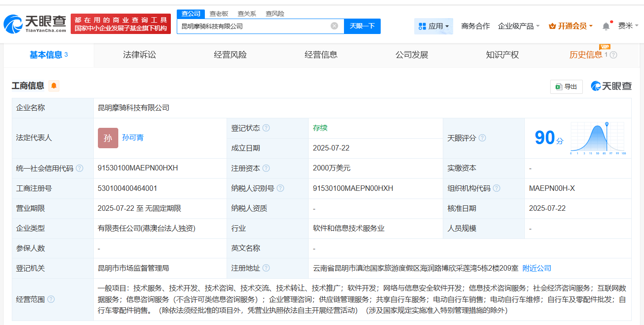Click the 孙 legal representative avatar
644x325 pixels.
pyautogui.click(x=108, y=138)
